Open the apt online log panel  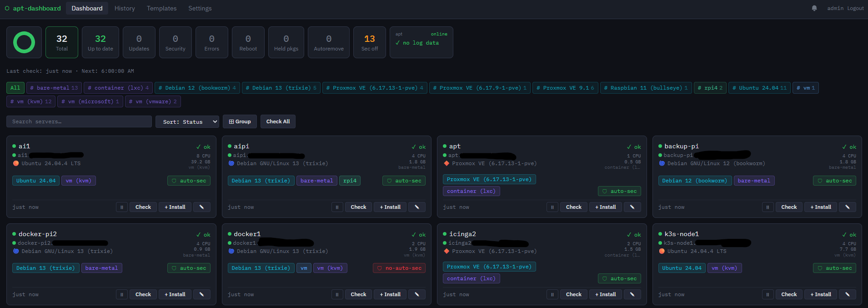click(x=421, y=42)
